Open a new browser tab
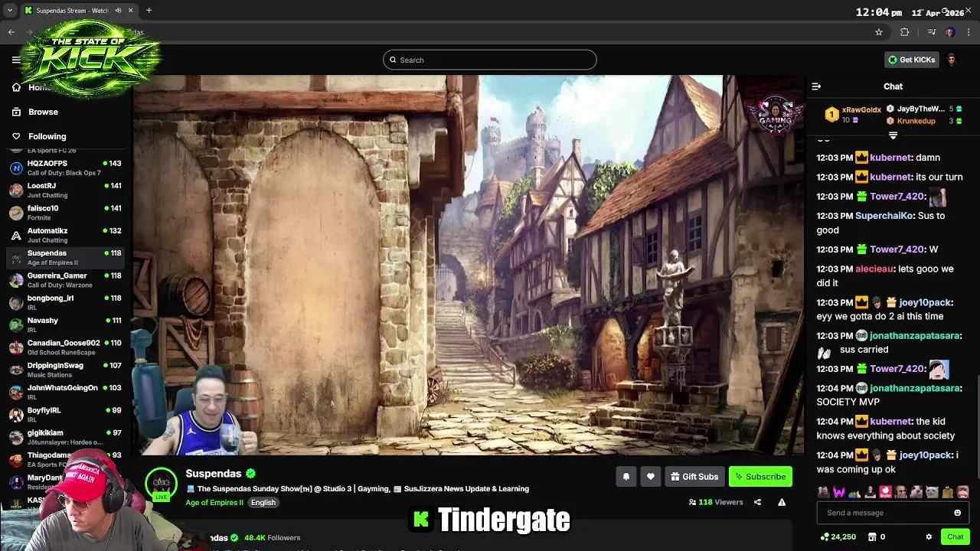980x551 pixels. click(x=149, y=11)
